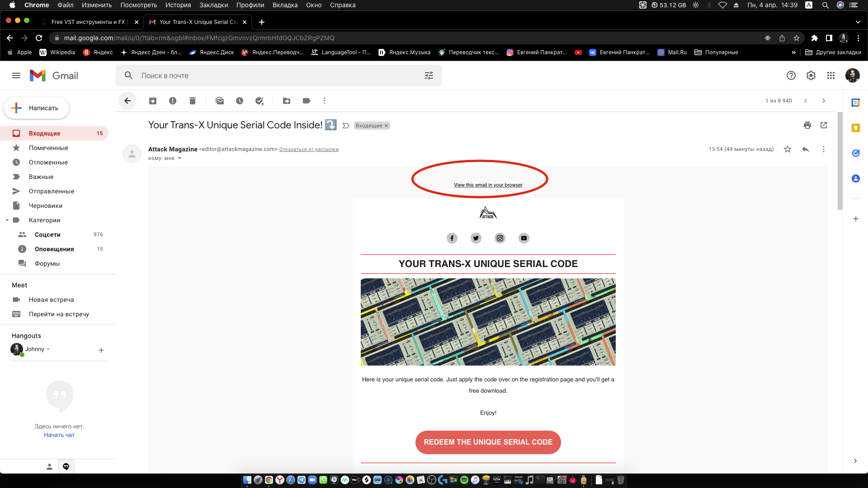Open View this email in your browser link
The height and width of the screenshot is (488, 868).
(x=488, y=185)
